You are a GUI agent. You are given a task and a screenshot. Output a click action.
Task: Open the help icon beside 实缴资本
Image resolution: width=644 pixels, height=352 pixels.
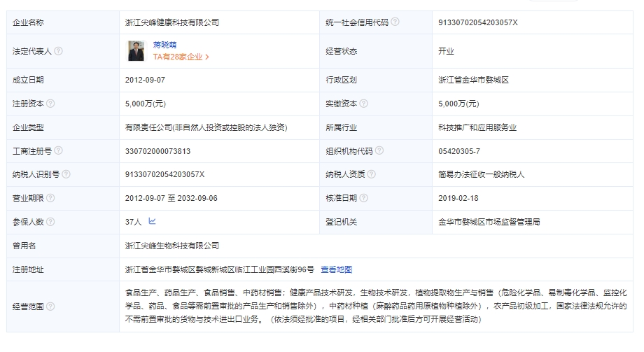[363, 103]
